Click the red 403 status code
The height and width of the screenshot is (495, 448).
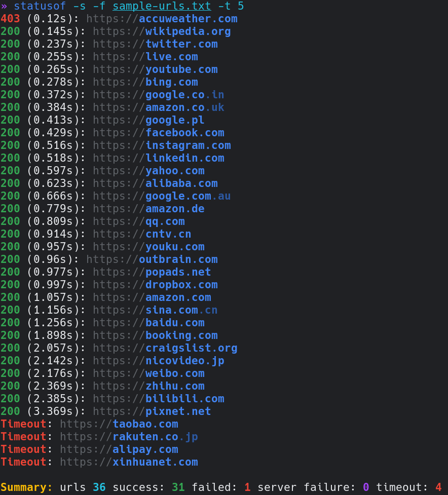[10, 19]
